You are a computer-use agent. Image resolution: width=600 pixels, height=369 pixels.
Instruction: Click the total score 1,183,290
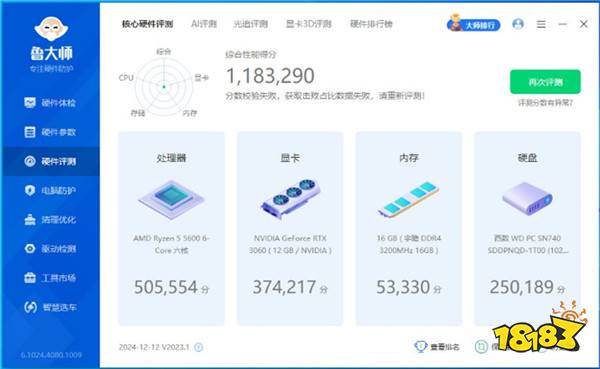coord(270,76)
